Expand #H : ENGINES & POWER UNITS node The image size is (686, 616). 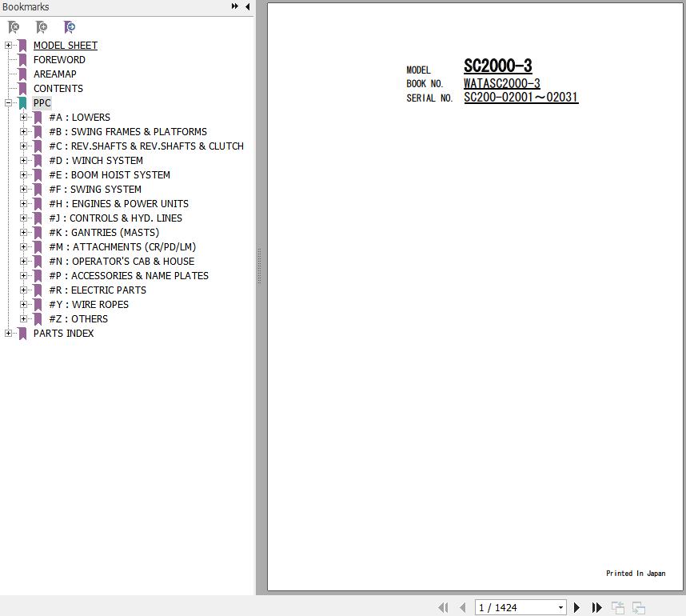(24, 203)
